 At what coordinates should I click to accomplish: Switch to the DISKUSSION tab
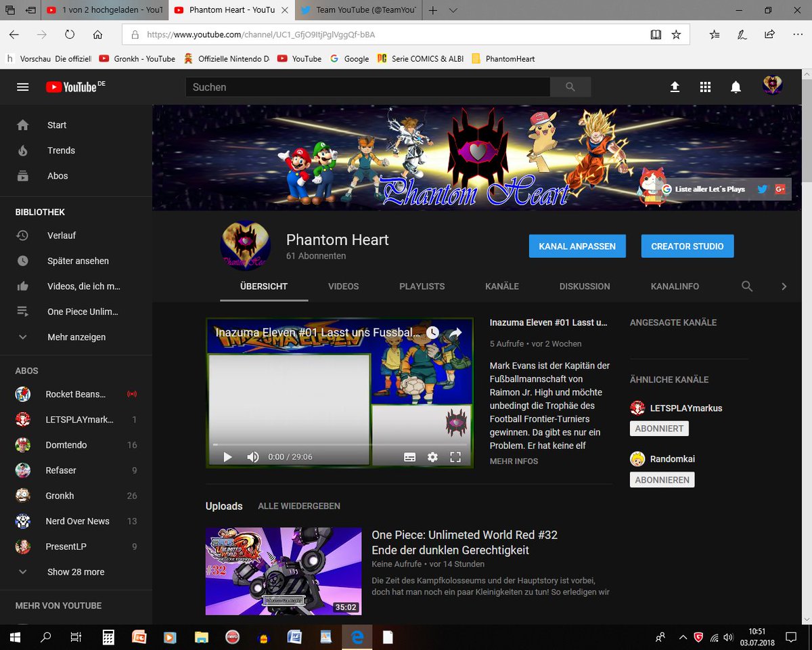585,286
